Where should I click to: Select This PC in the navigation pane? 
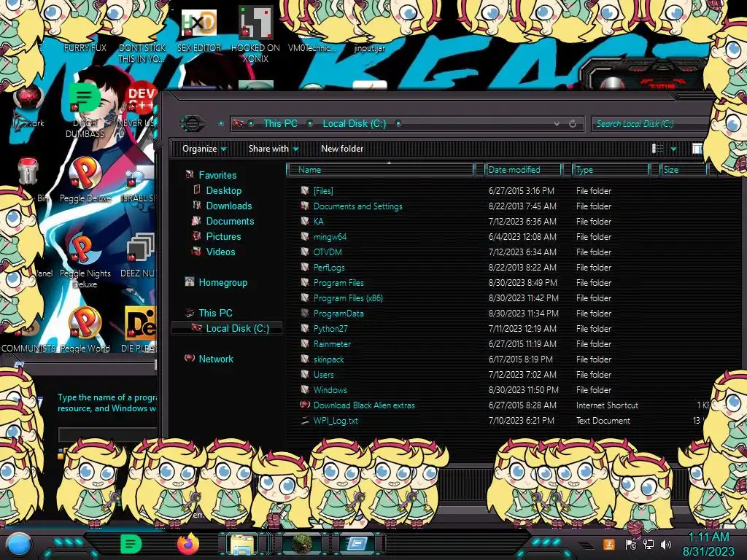(x=215, y=313)
